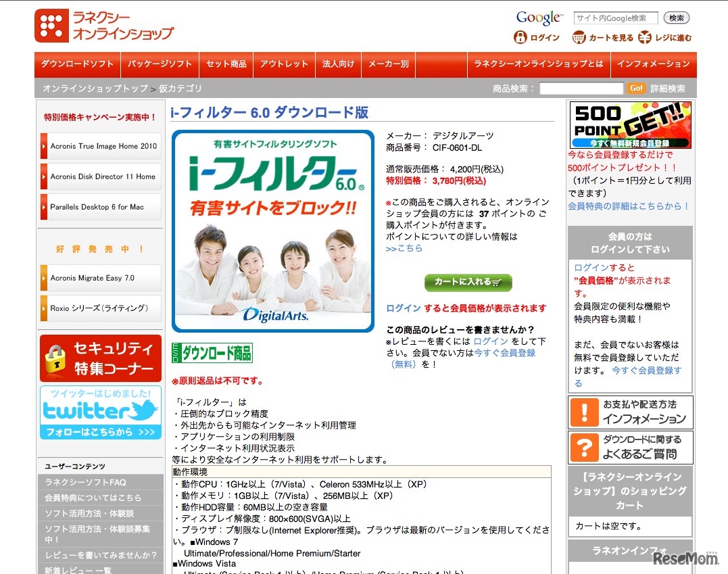Click the padlock icon in the security banner

(x=55, y=359)
